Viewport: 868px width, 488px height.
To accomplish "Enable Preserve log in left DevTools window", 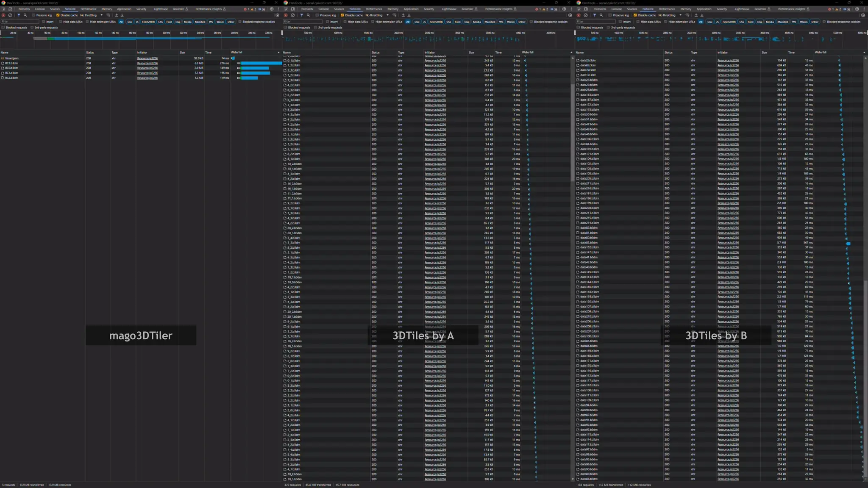I will click(x=34, y=15).
